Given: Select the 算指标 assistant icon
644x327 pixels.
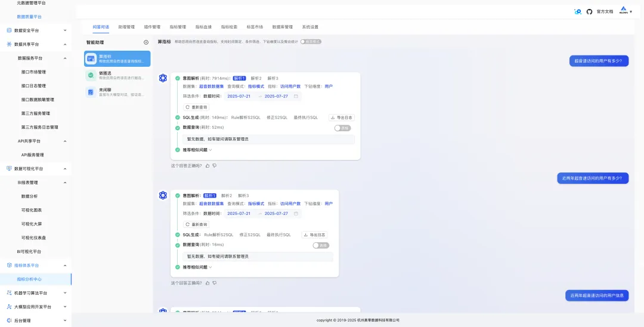Looking at the screenshot, I should [91, 58].
